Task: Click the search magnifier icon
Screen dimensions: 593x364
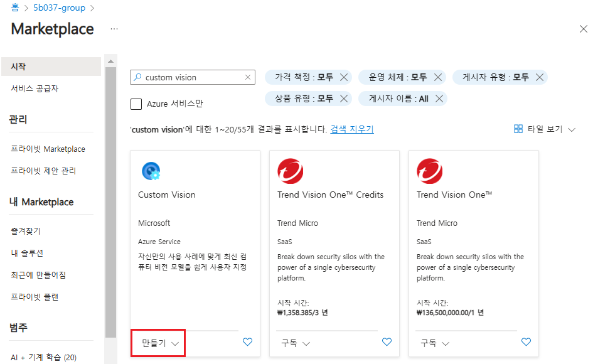Action: tap(137, 77)
